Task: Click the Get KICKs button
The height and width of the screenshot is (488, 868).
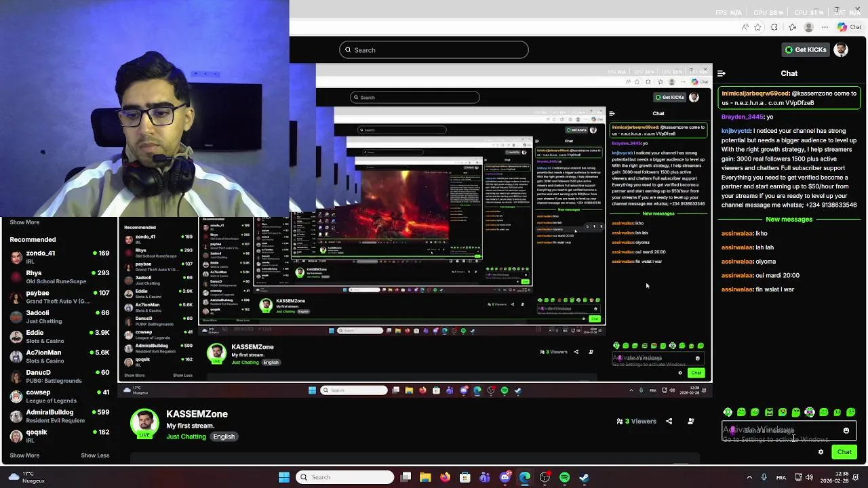Action: point(806,49)
